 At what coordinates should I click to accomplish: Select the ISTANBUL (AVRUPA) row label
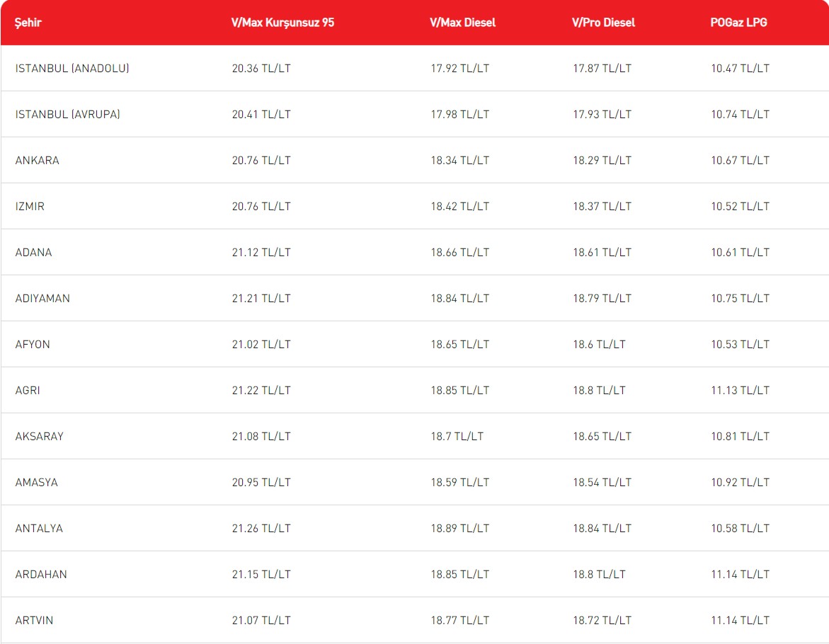tap(68, 115)
